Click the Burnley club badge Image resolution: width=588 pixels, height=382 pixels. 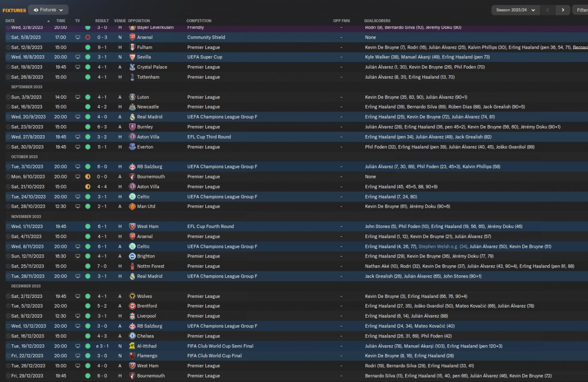click(x=132, y=127)
